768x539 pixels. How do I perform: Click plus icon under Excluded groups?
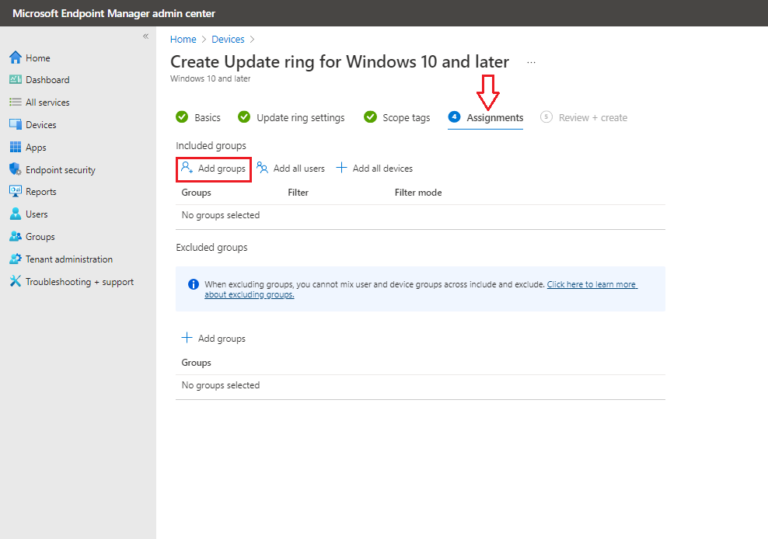pyautogui.click(x=187, y=338)
